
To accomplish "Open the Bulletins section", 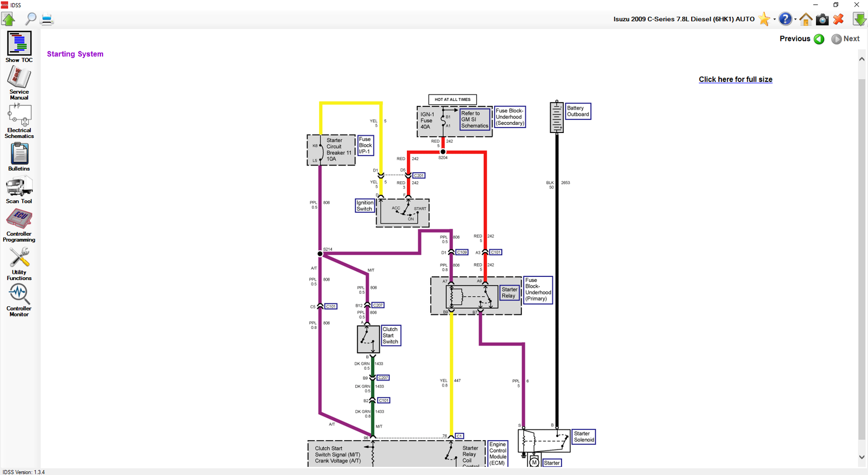I will coord(19,157).
